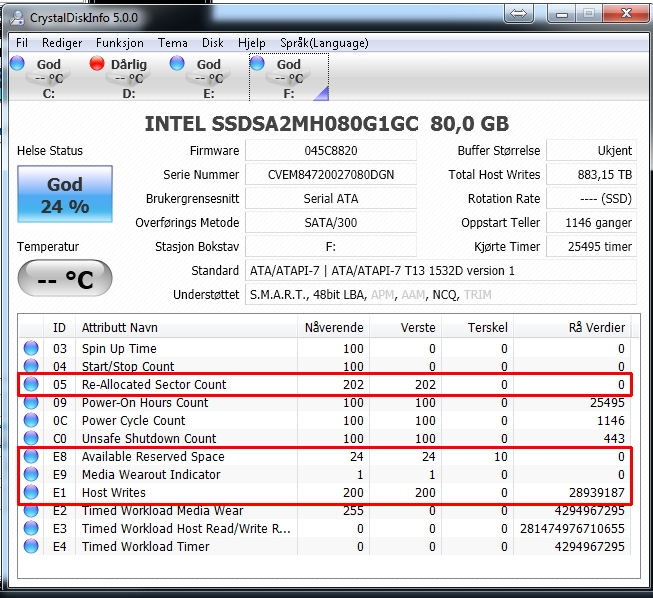The width and height of the screenshot is (653, 598).
Task: Click blue status orb for drive E:
Action: point(177,63)
